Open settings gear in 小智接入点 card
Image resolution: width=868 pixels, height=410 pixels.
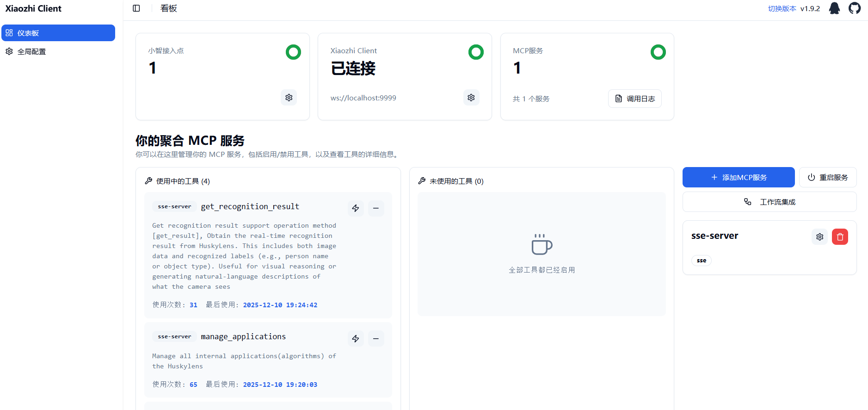tap(289, 98)
